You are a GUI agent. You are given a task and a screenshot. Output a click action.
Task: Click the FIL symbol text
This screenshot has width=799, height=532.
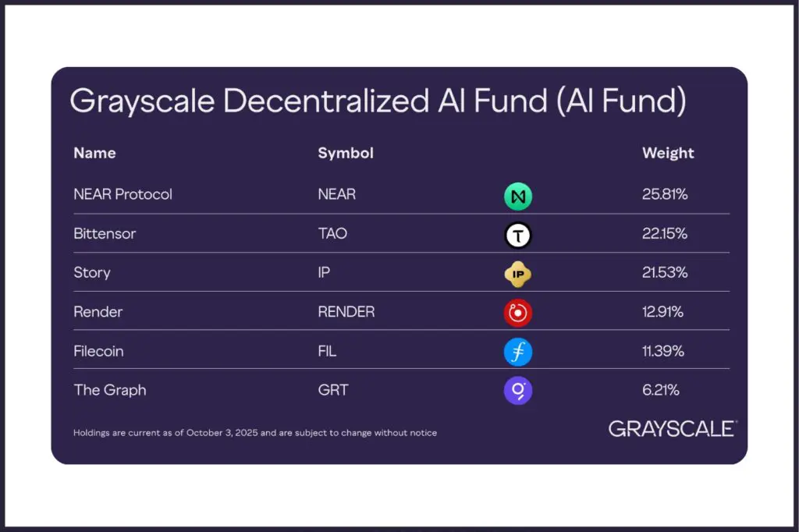point(327,351)
